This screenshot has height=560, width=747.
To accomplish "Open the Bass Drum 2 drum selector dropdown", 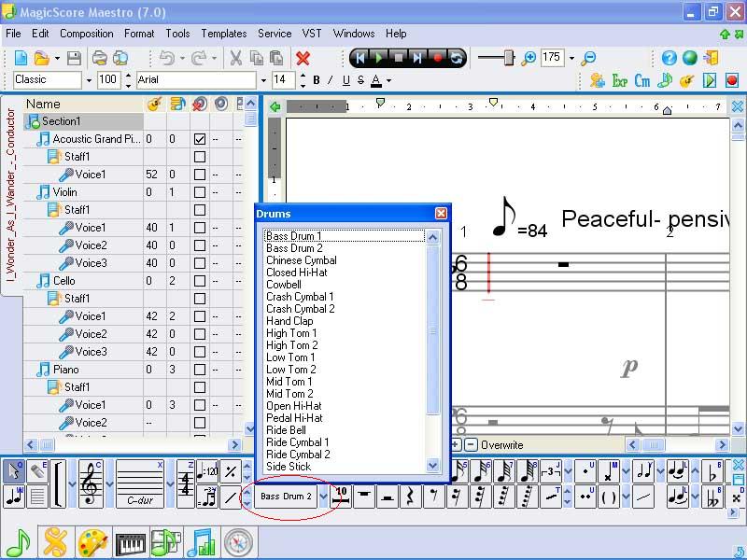I will click(323, 497).
